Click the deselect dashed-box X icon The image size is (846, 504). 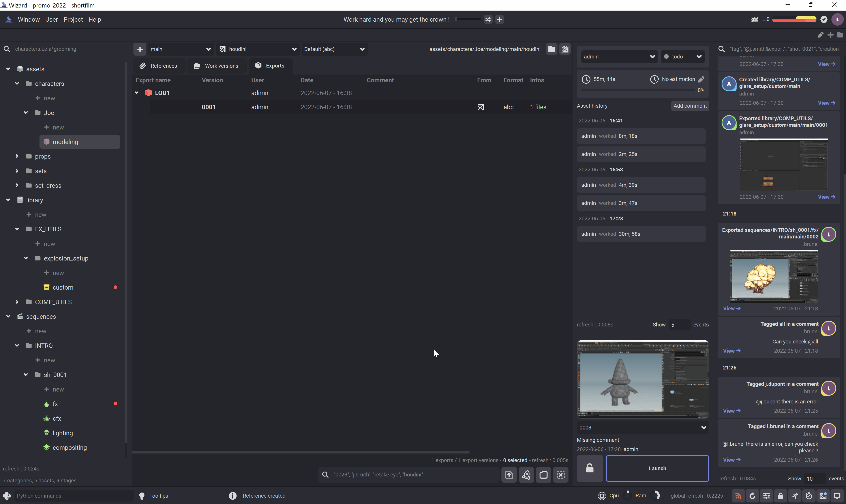click(x=561, y=474)
